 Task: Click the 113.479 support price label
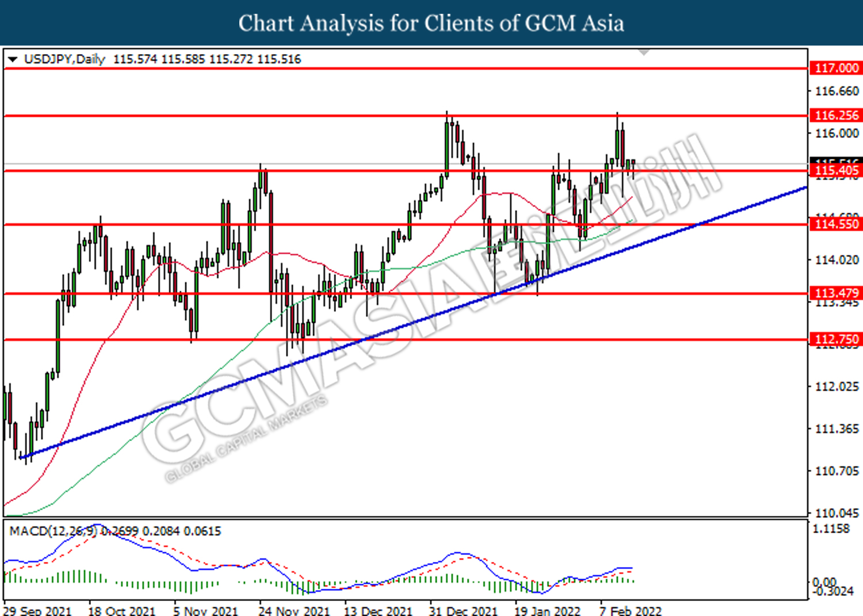pos(836,293)
